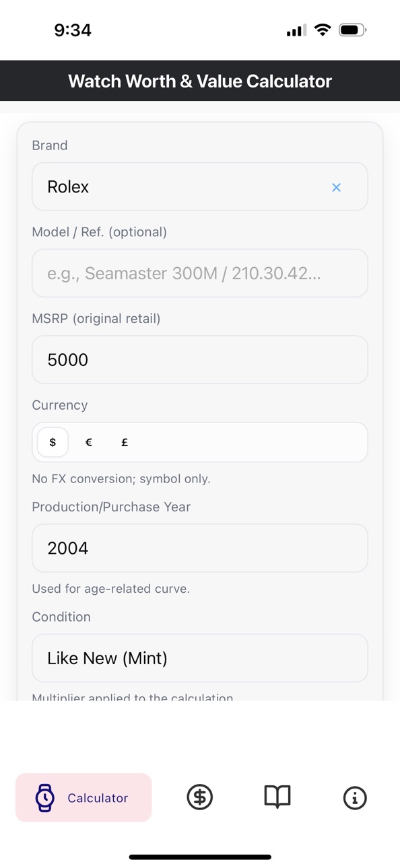Open the info circle tab
The width and height of the screenshot is (400, 868).
355,798
